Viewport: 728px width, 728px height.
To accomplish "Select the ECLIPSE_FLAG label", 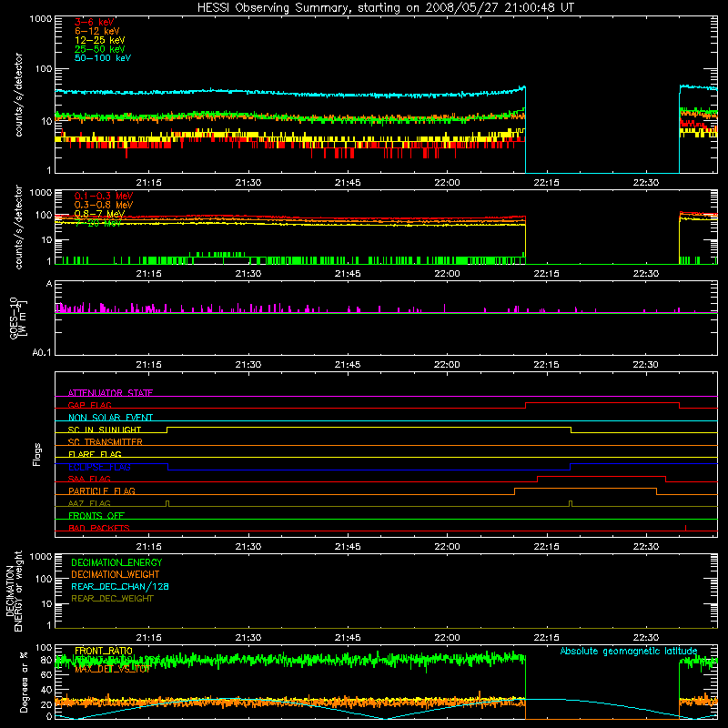I will (x=99, y=467).
